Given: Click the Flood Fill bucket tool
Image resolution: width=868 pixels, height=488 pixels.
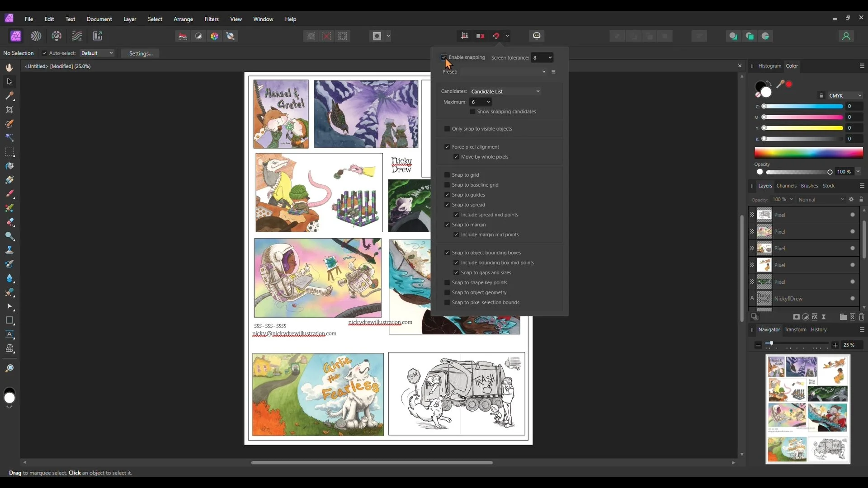Looking at the screenshot, I should (x=9, y=166).
